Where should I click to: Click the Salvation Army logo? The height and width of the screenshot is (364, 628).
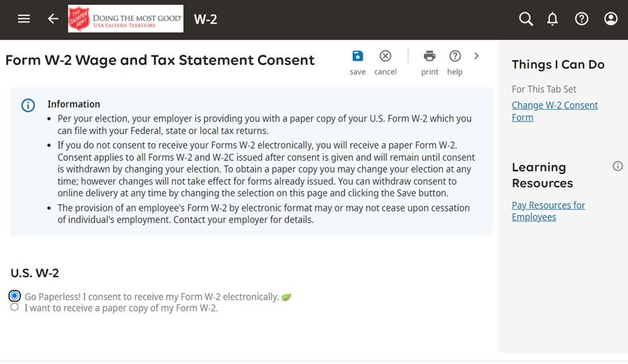[x=125, y=19]
